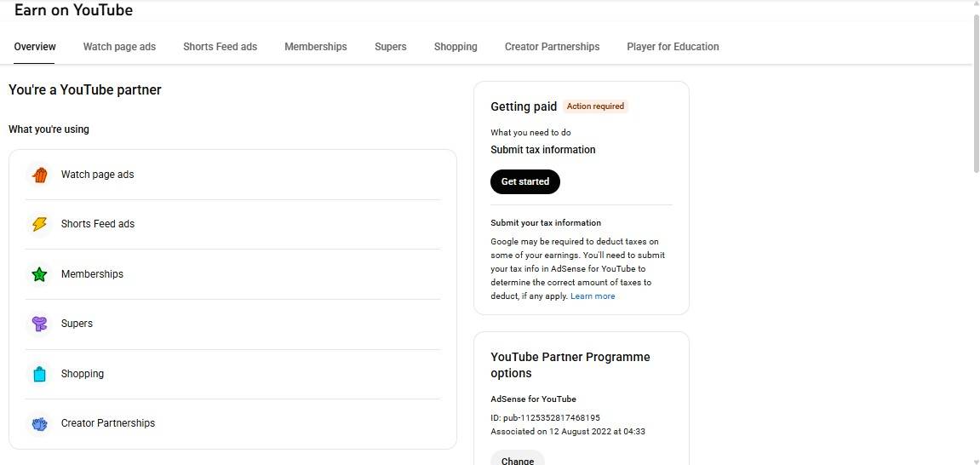Select the Supers tab
980x465 pixels.
click(390, 47)
